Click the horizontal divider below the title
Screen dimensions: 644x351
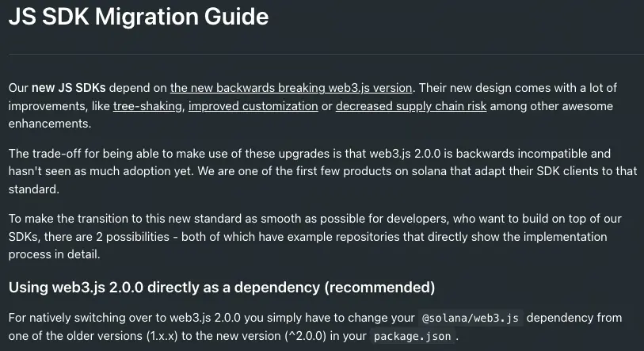(322, 54)
